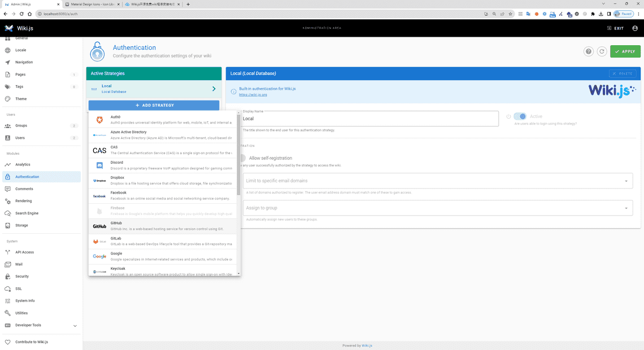
Task: Select the Discord strategy icon
Action: point(99,165)
